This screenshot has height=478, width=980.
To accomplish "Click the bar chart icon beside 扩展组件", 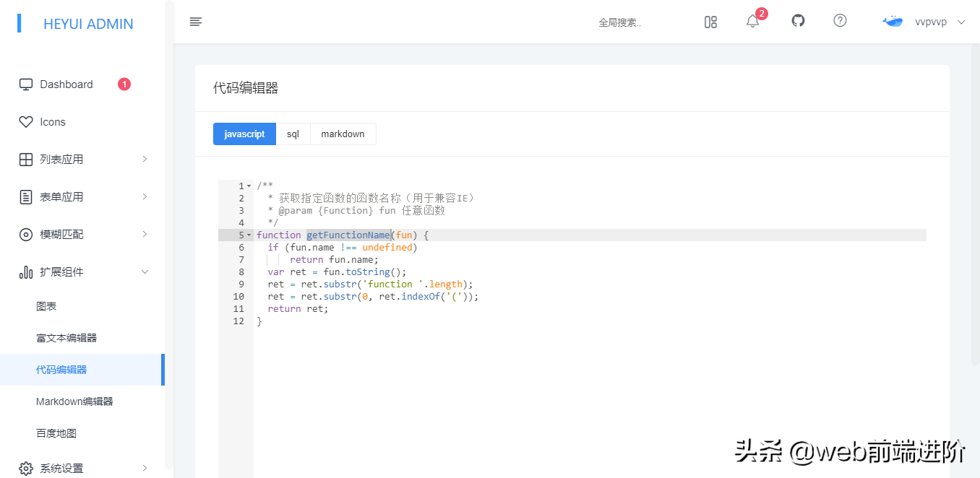I will (26, 272).
